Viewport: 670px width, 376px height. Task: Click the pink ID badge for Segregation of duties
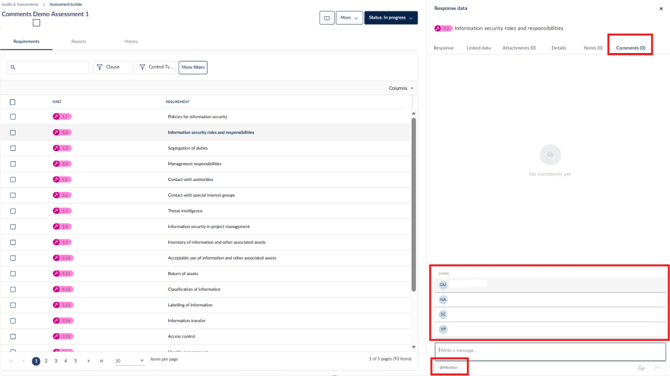point(62,148)
